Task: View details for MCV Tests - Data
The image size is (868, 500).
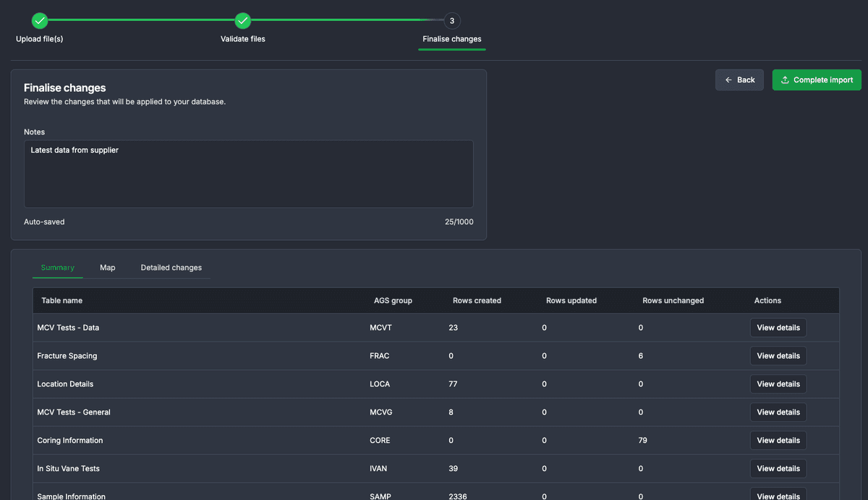Action: (x=778, y=328)
